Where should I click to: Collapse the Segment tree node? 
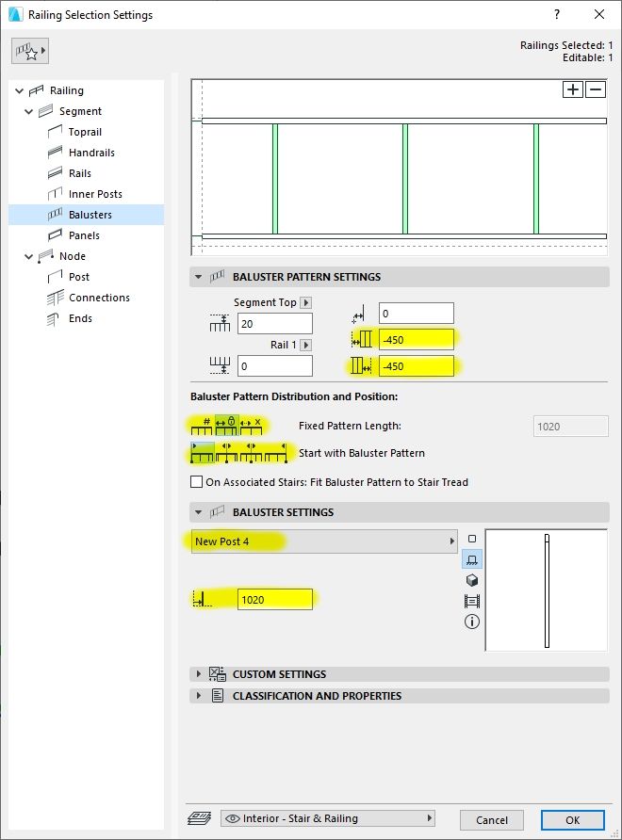click(x=29, y=111)
